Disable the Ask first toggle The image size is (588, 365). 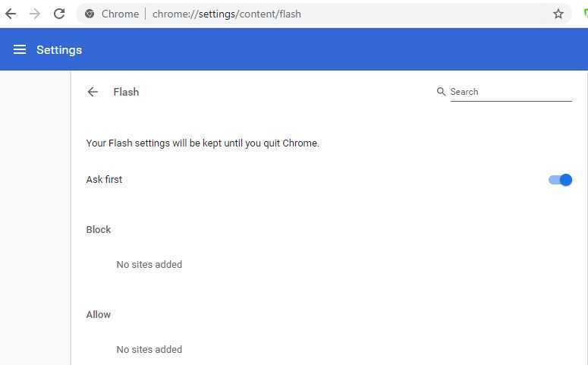pyautogui.click(x=560, y=180)
